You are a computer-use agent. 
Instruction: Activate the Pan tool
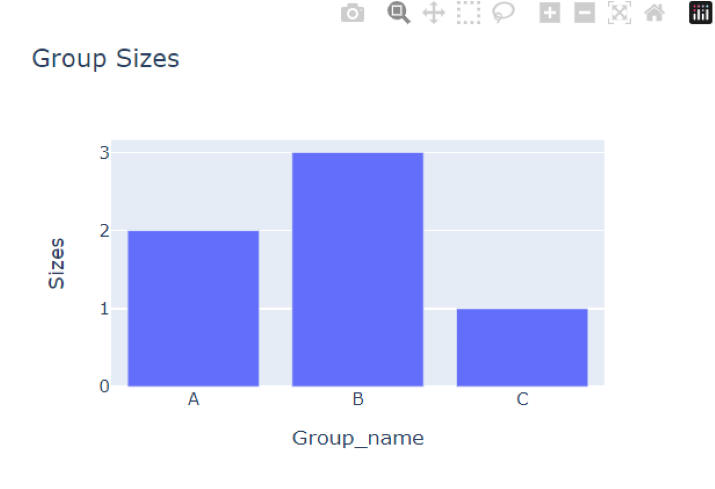point(433,13)
